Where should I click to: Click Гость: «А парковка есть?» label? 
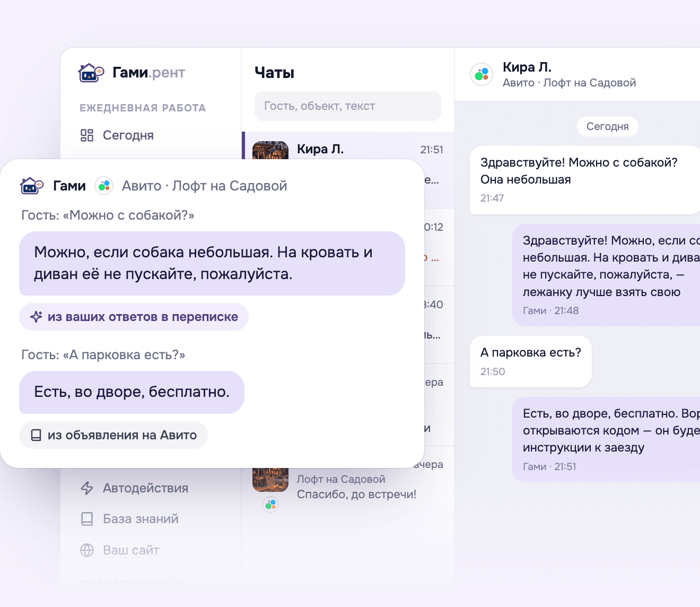click(x=103, y=354)
